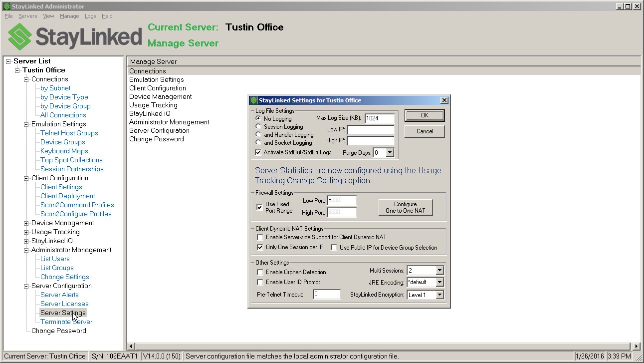Select the and Socket Logging option

257,142
